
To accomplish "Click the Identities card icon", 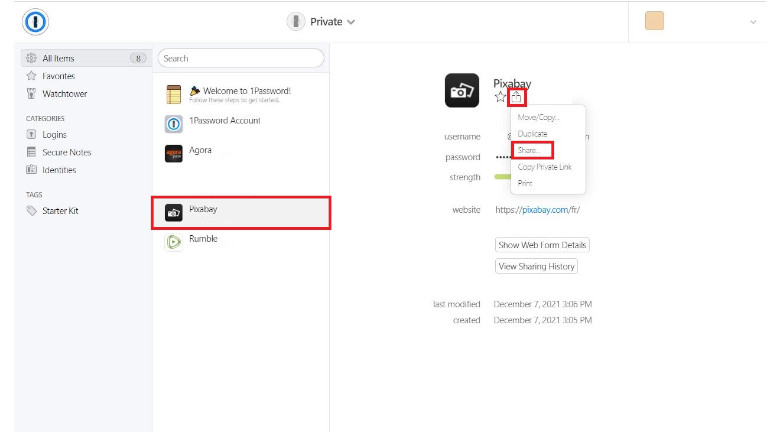I will [31, 169].
